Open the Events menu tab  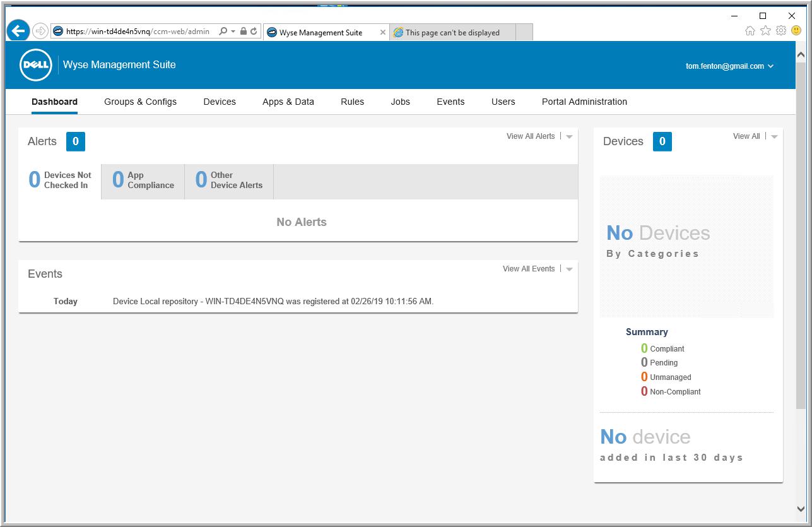(450, 102)
